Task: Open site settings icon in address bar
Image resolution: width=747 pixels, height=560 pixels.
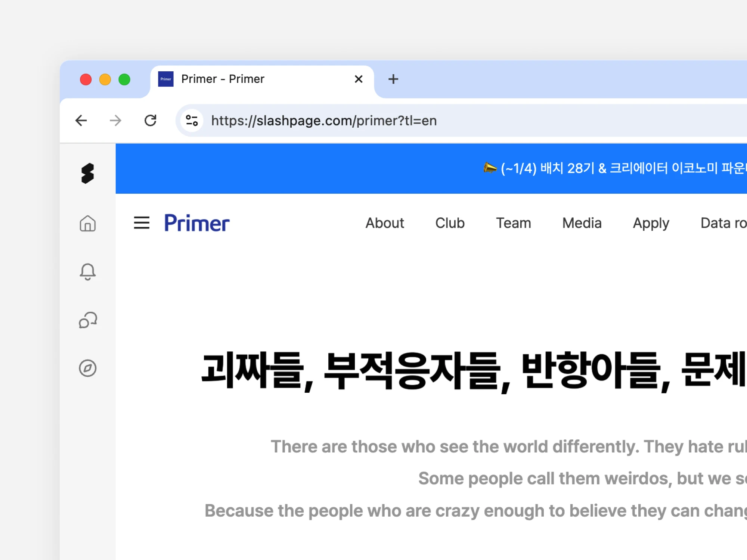Action: point(192,121)
